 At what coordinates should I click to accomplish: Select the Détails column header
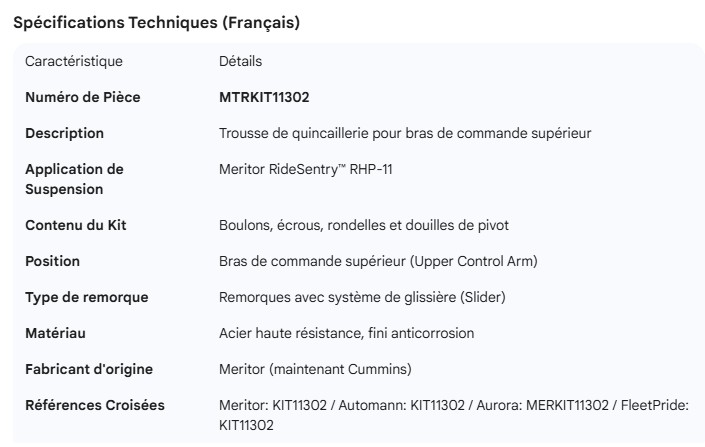point(240,62)
